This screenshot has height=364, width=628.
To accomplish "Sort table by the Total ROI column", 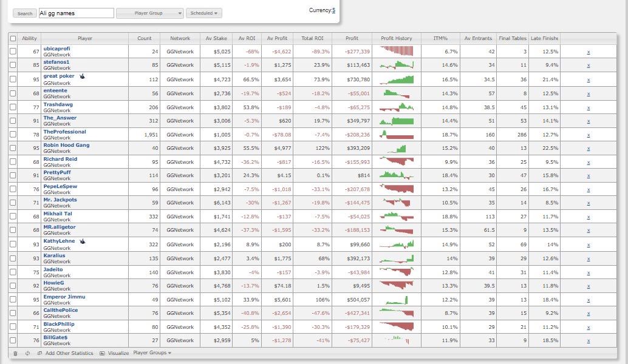I will pos(312,38).
